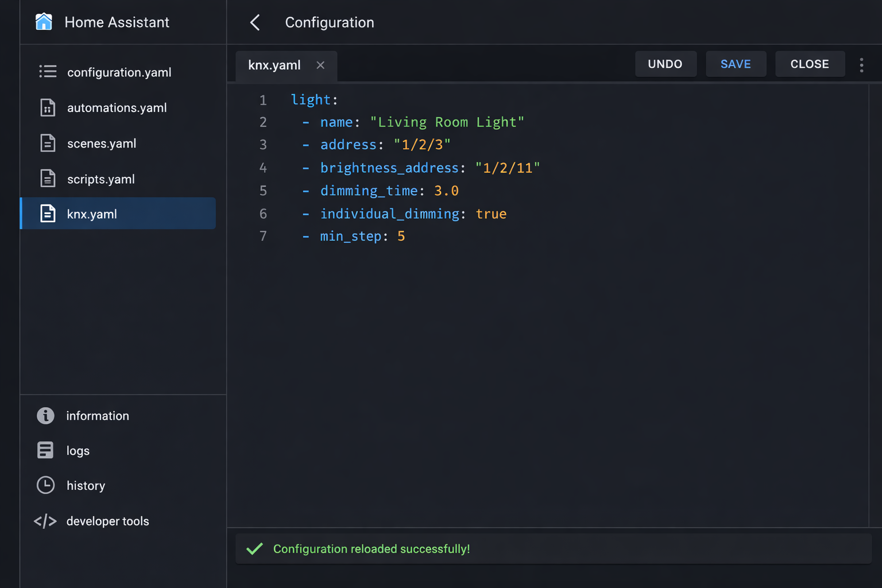Screen dimensions: 882x588
Task: Open developer tools code icon
Action: (45, 521)
